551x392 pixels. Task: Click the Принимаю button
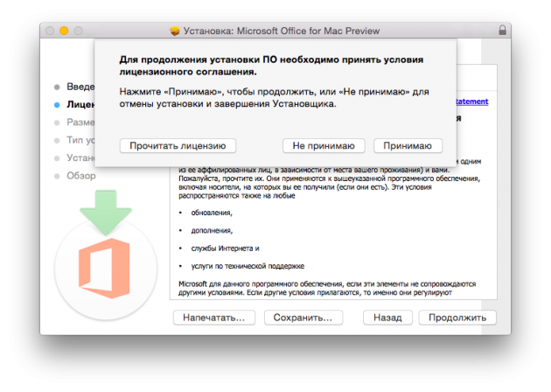408,145
